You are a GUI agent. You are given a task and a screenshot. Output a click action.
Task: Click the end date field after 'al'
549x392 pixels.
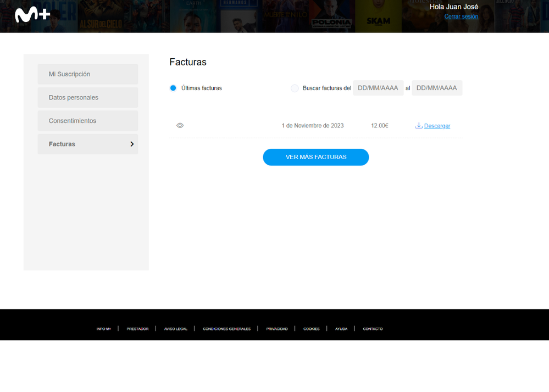point(437,87)
